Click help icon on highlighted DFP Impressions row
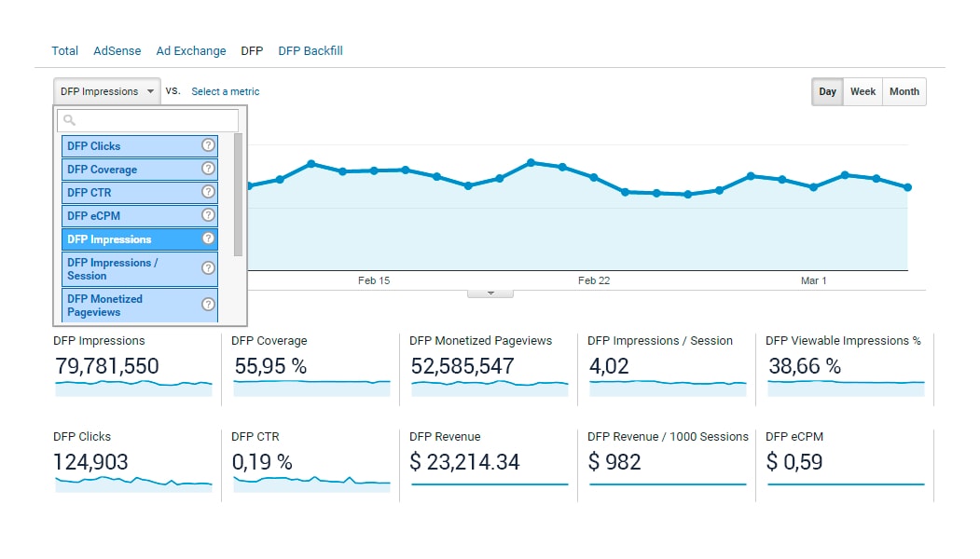This screenshot has width=980, height=559. pos(208,239)
